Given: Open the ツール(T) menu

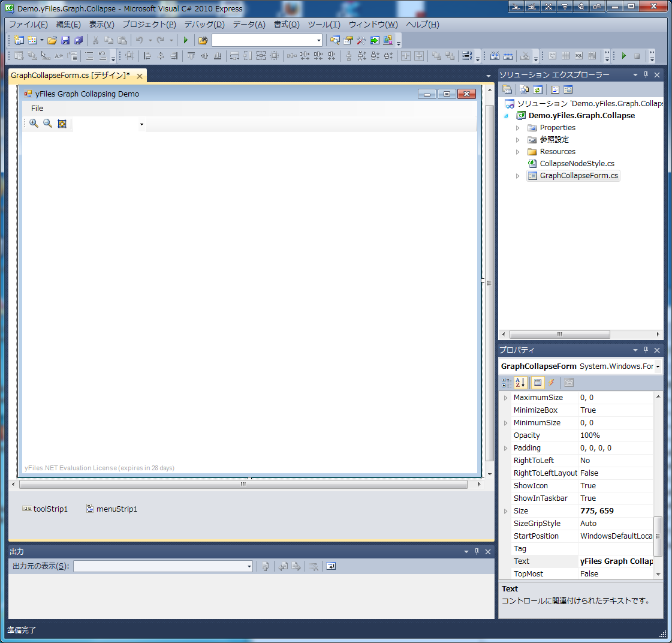Looking at the screenshot, I should (324, 25).
